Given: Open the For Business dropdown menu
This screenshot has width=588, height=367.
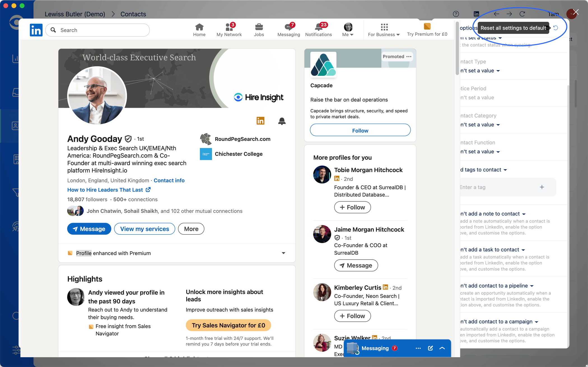Looking at the screenshot, I should pyautogui.click(x=384, y=30).
